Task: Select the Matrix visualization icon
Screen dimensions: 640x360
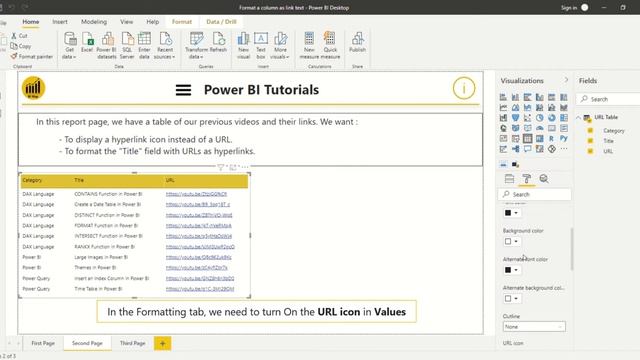Action: tap(540, 138)
